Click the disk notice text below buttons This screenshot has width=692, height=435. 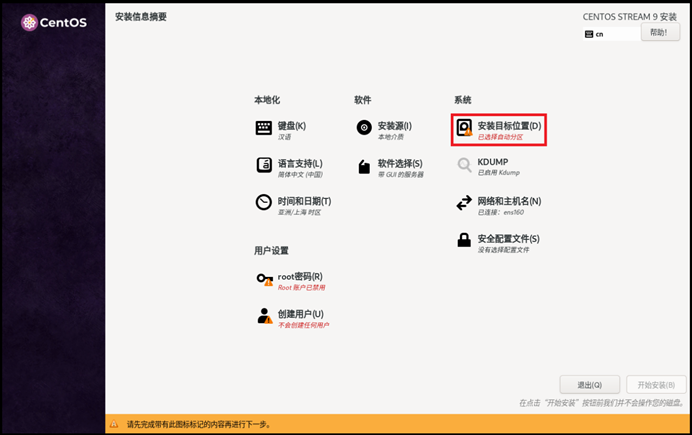602,403
